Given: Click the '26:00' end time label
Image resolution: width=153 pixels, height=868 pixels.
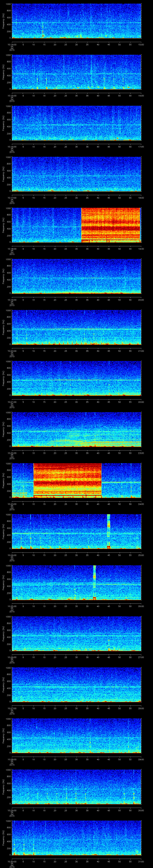Looking at the screenshot, I should [141, 606].
